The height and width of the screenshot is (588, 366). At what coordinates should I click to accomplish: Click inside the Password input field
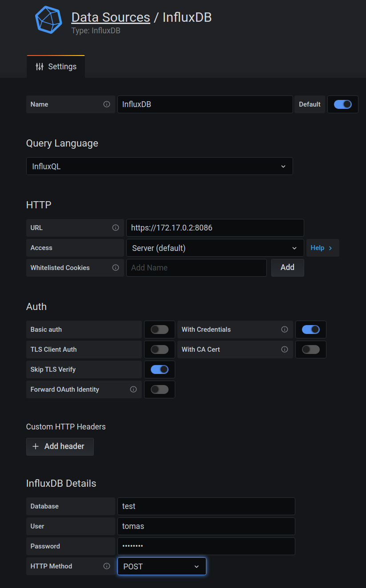click(205, 546)
